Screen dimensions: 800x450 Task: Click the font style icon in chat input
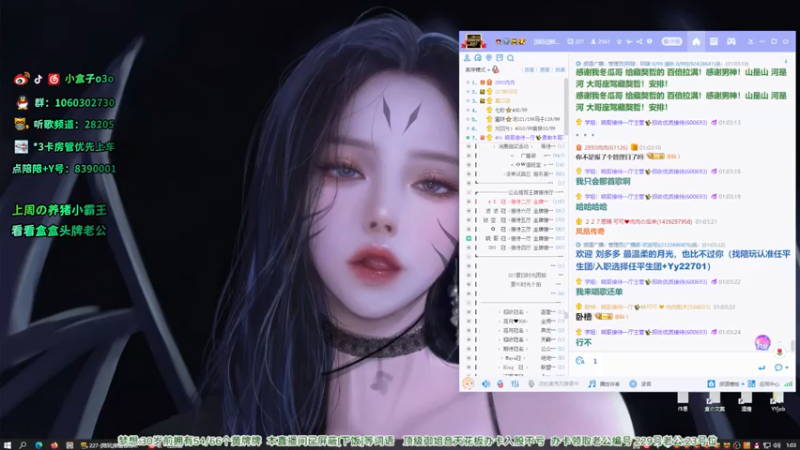(x=580, y=361)
